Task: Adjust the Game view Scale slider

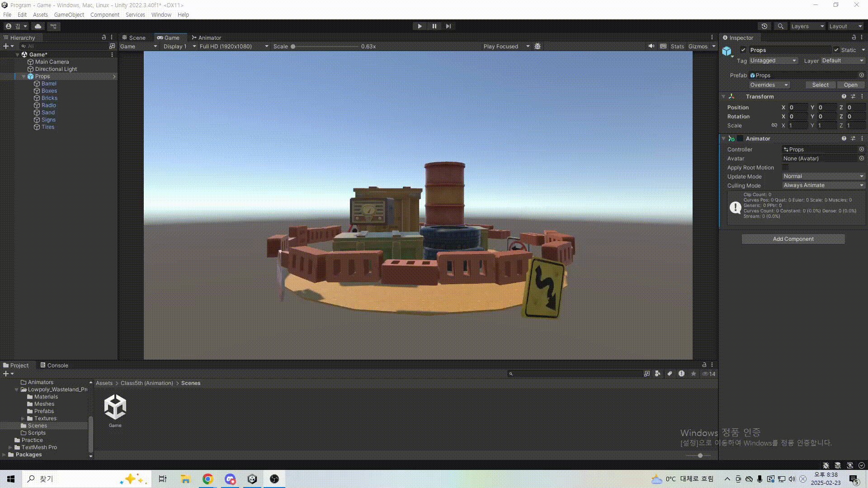Action: 293,47
